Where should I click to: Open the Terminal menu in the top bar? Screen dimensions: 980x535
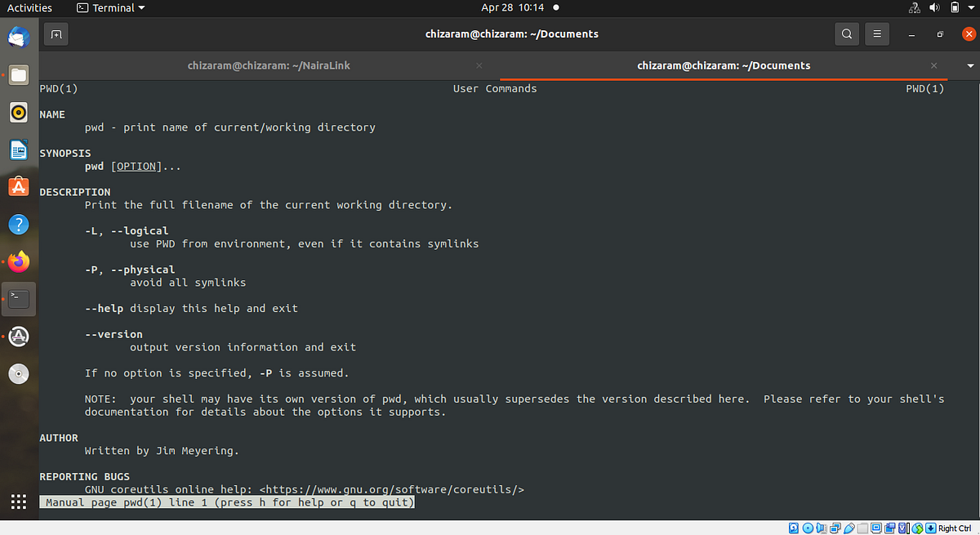pyautogui.click(x=110, y=7)
